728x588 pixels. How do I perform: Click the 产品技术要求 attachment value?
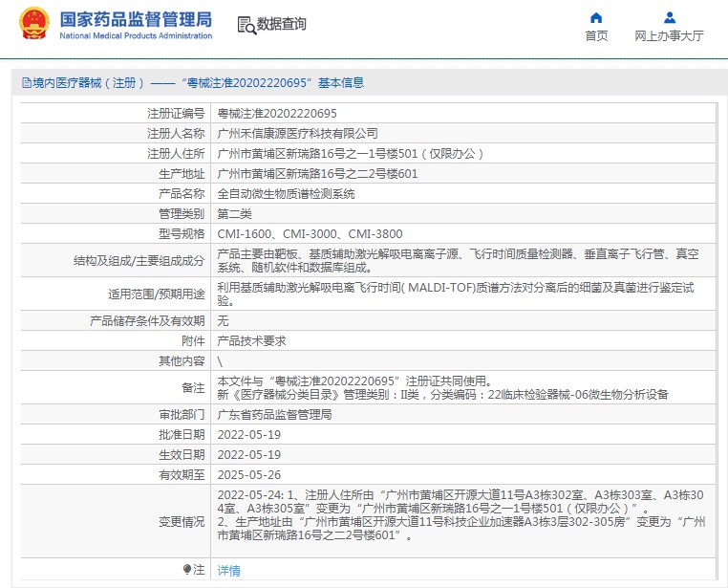[x=251, y=341]
